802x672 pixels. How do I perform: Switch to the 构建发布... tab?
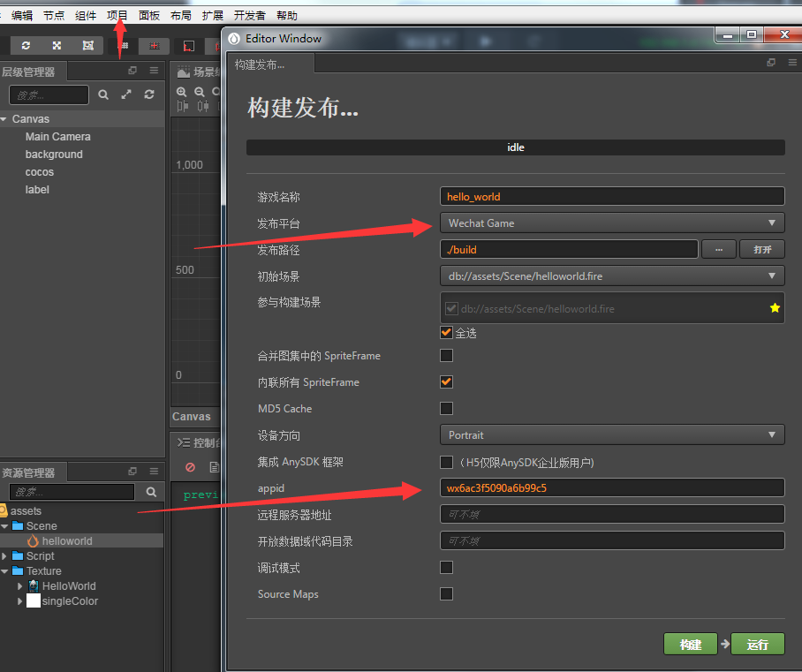270,64
